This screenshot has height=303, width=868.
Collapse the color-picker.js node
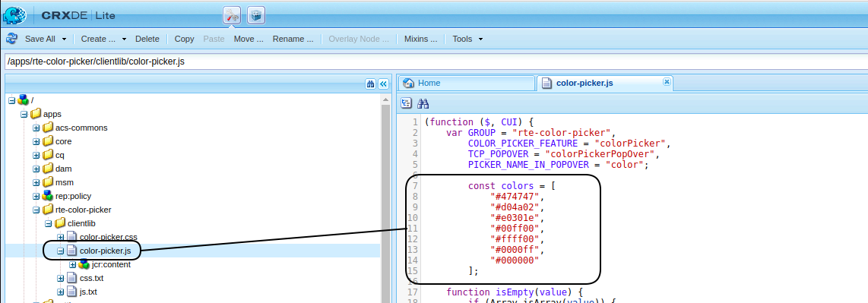[60, 251]
